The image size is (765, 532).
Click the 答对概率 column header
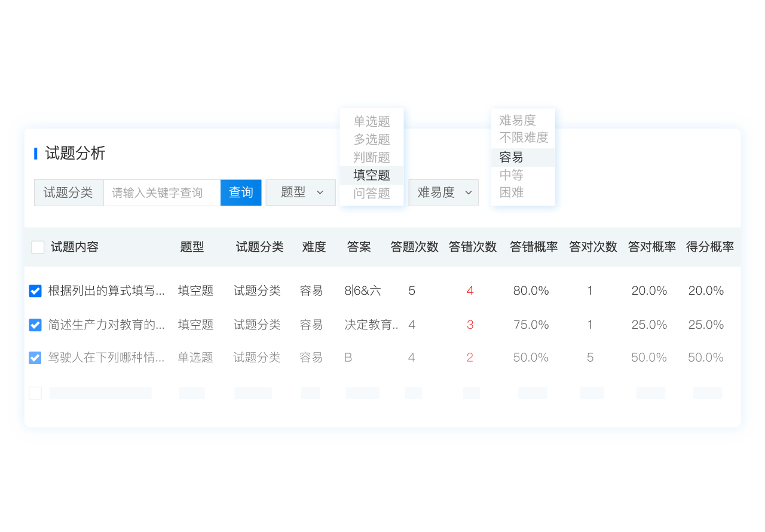(652, 247)
